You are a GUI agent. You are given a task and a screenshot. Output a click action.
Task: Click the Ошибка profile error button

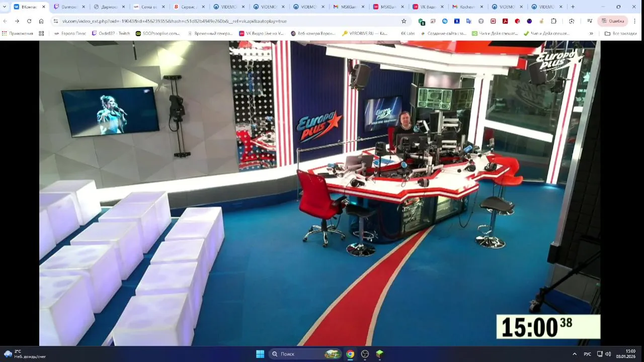[613, 21]
